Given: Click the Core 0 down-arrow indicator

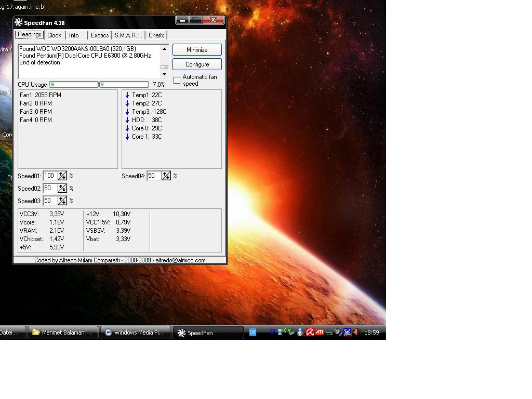Looking at the screenshot, I should tap(127, 128).
